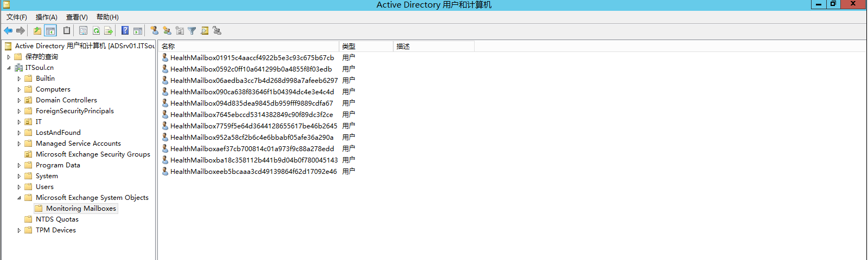
Task: Click the Find objects magnifier icon
Action: [205, 31]
